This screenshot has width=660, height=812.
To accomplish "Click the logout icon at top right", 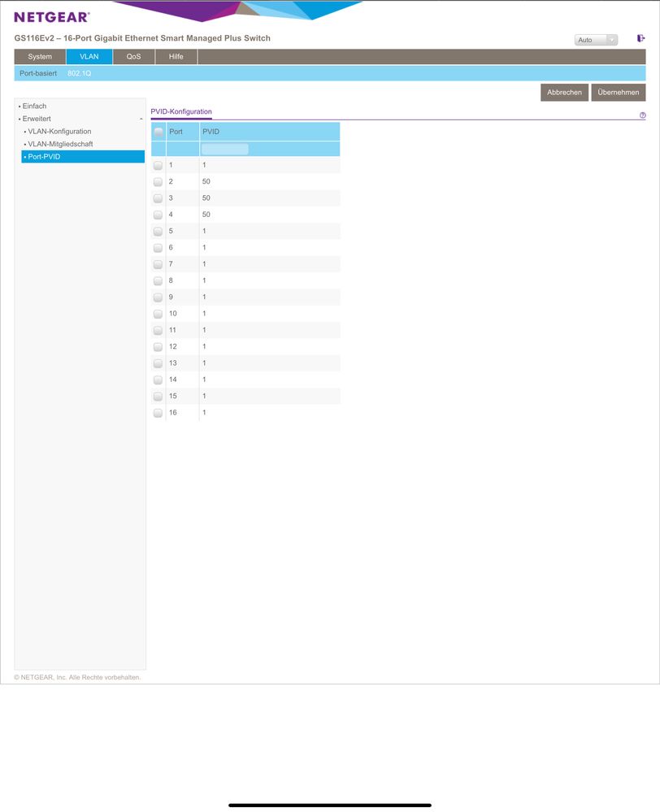I will [640, 38].
